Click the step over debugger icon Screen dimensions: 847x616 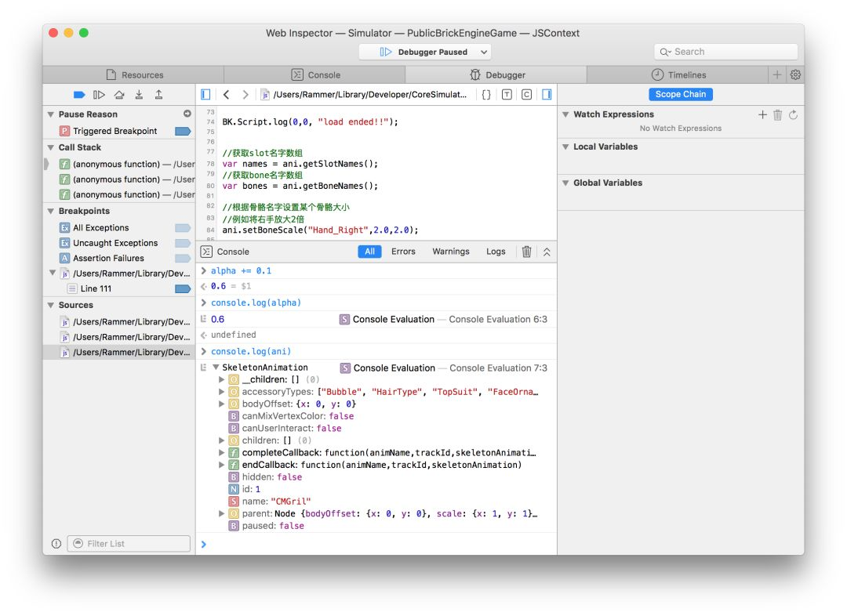click(x=118, y=95)
